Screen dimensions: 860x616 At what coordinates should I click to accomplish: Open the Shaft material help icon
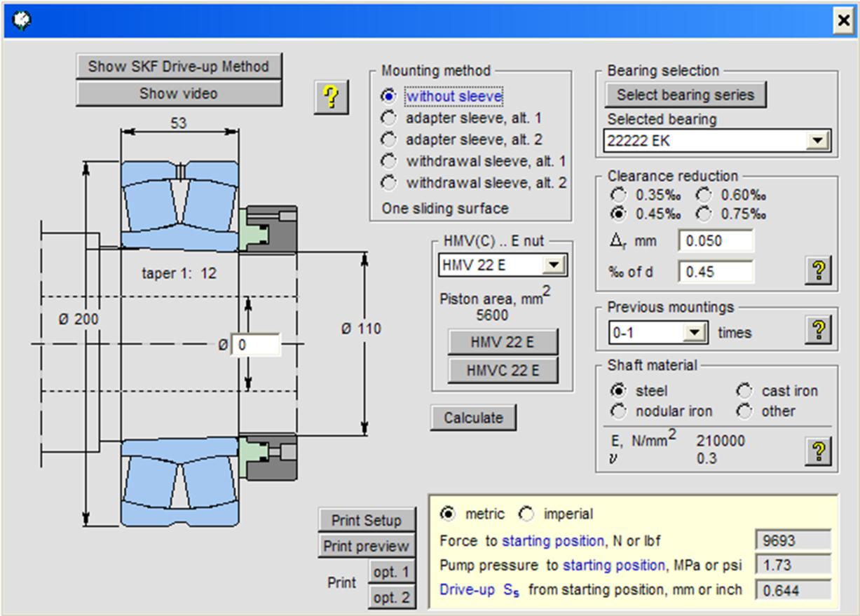pos(818,451)
